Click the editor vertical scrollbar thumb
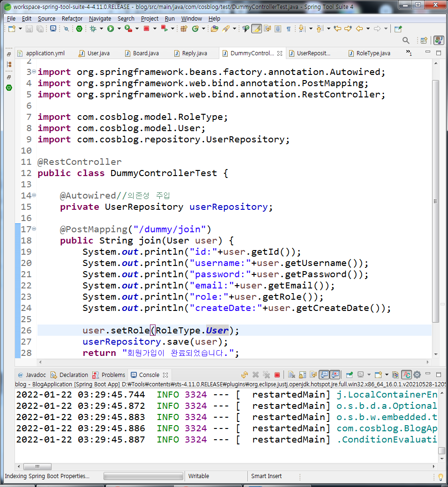 click(435, 201)
